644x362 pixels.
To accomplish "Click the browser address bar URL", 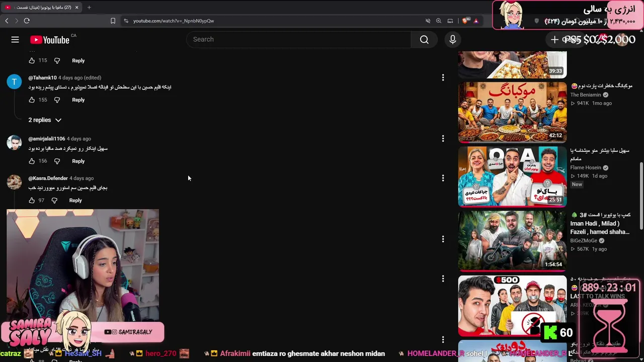I will (x=174, y=21).
